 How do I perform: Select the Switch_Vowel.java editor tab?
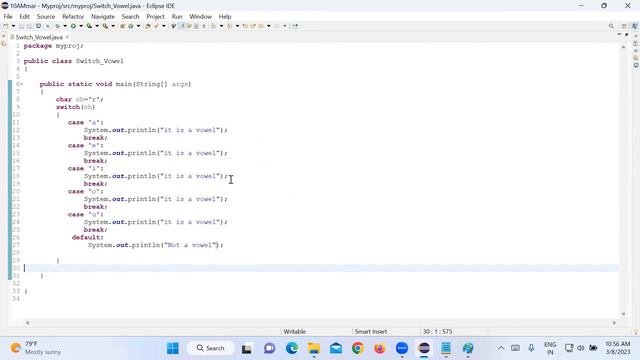(x=39, y=37)
